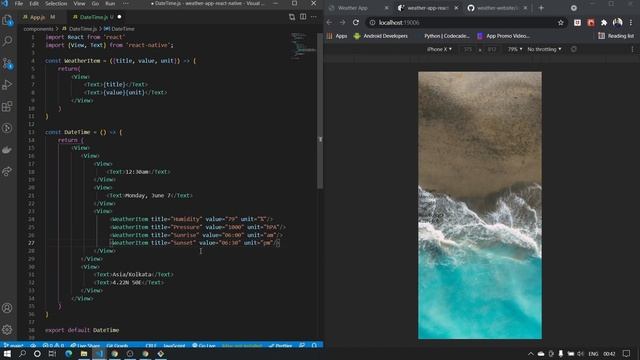Image resolution: width=640 pixels, height=360 pixels.
Task: Click Prettier in the status bar
Action: [280, 346]
